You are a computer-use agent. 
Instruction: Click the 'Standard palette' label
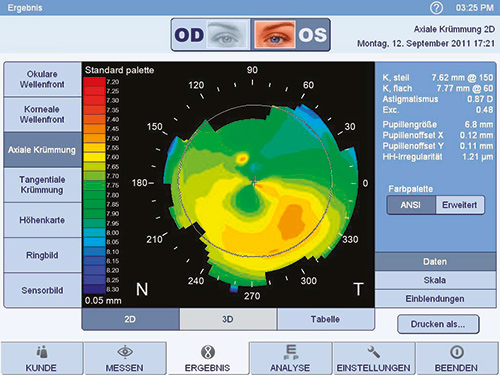tap(119, 70)
